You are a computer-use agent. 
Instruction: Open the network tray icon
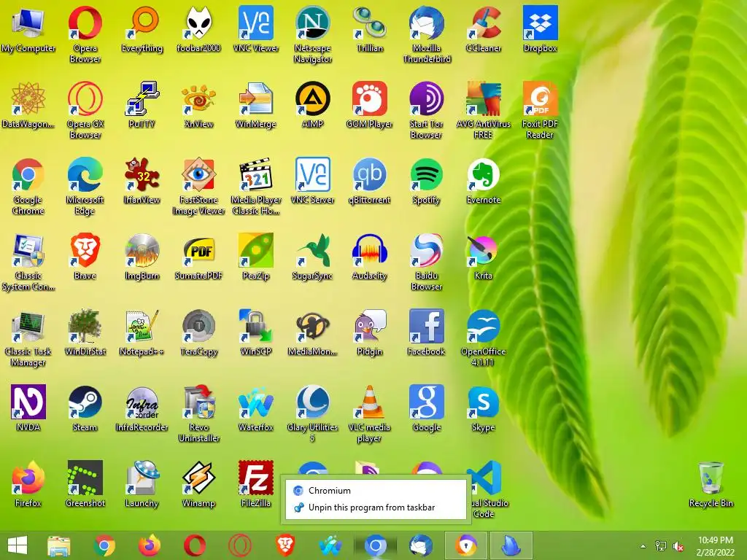661,546
